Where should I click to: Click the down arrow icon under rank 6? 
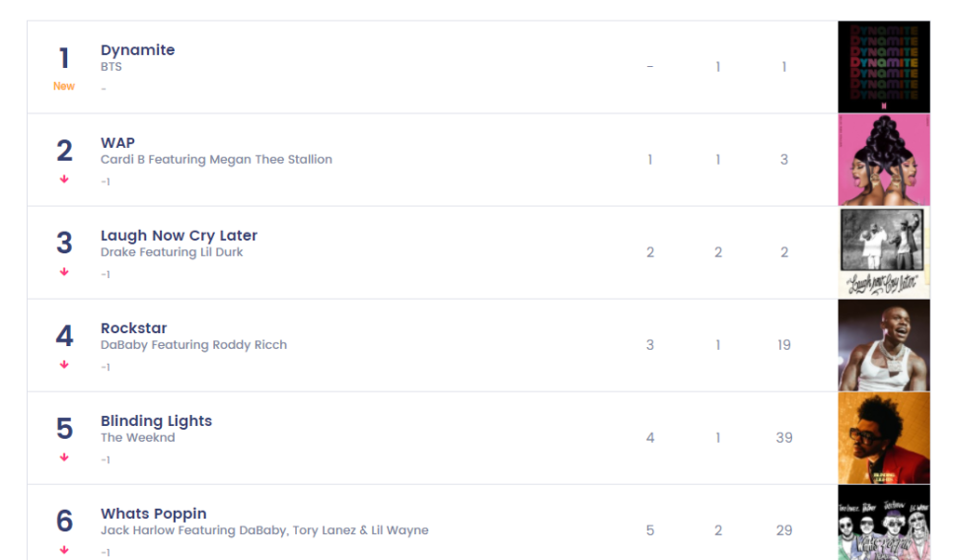(64, 550)
